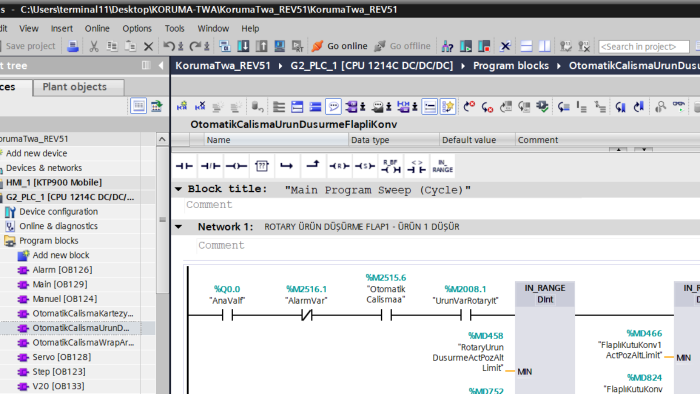This screenshot has width=700, height=394.
Task: Open the View menu
Action: click(x=29, y=29)
